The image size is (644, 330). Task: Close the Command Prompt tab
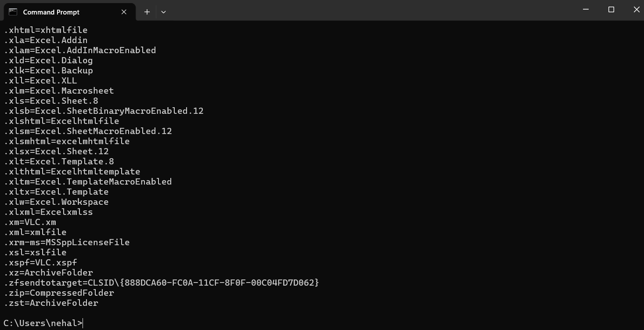[124, 12]
